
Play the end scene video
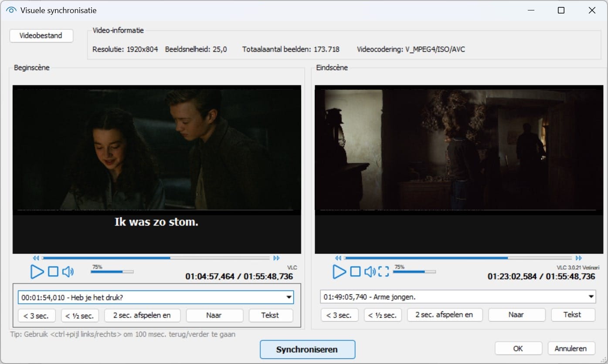[339, 272]
